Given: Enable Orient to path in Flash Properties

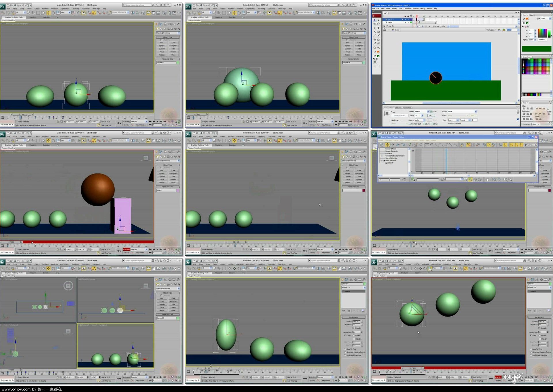Looking at the screenshot, I should [410, 124].
